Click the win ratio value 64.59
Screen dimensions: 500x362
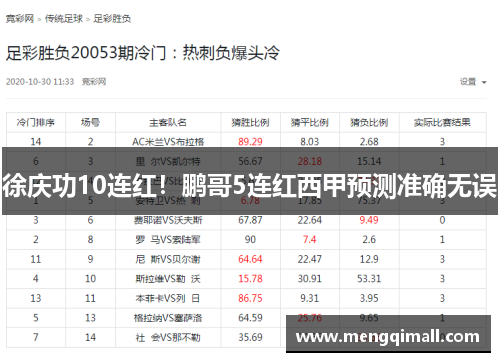250,318
